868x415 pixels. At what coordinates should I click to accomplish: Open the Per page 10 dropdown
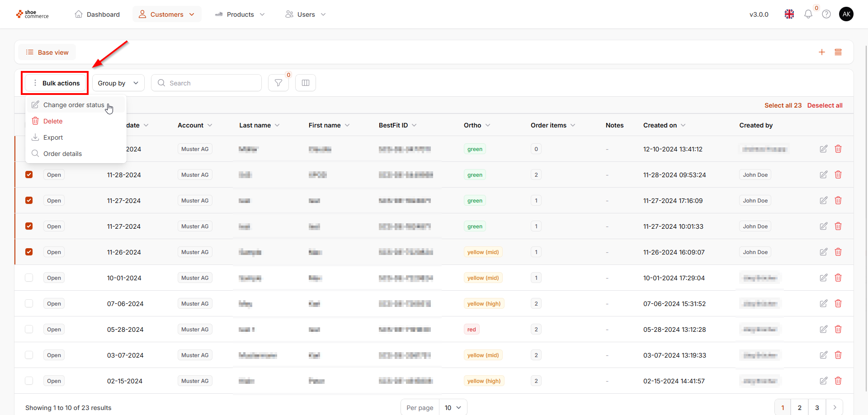click(453, 407)
